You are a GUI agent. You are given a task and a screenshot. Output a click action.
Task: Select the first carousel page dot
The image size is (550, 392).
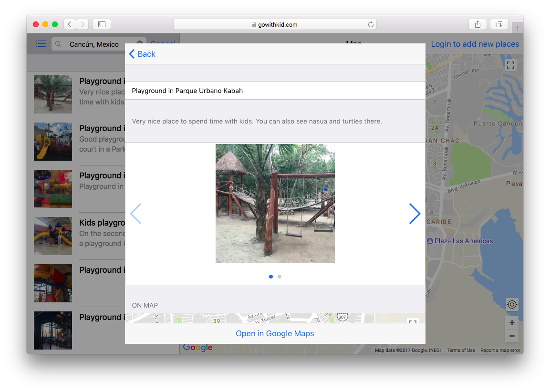(271, 277)
